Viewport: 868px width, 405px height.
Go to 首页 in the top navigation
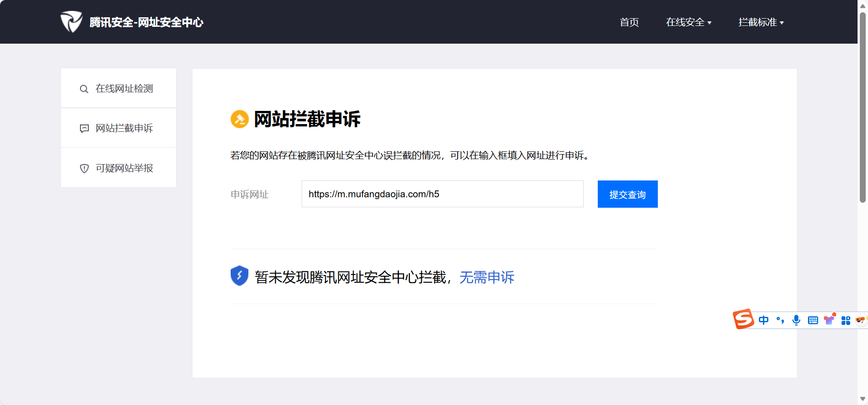[x=629, y=22]
